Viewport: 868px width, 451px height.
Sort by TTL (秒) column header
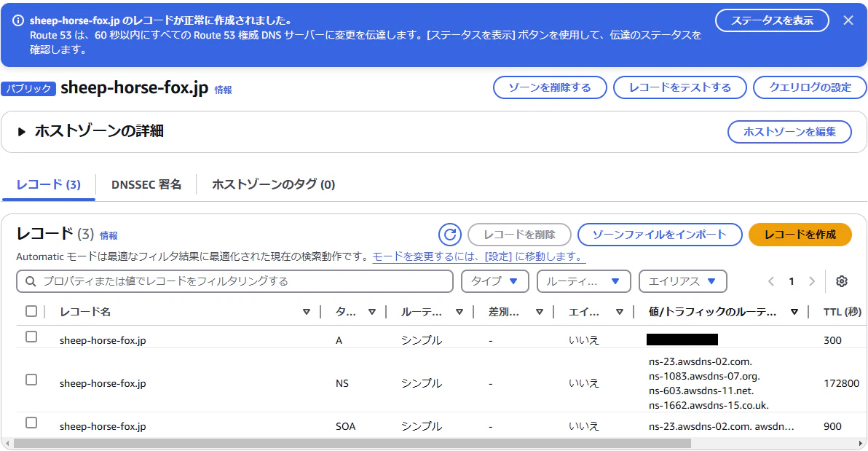842,312
